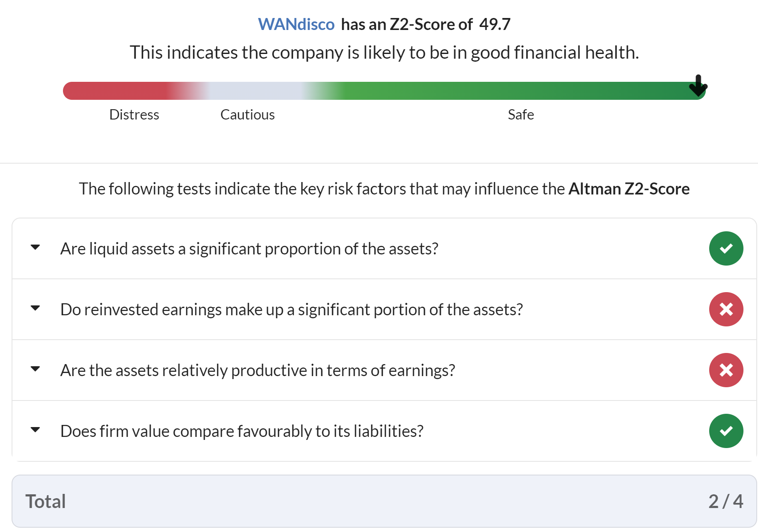Screen dimensions: 758x532
Task: Click the grey Cautious section of the bar
Action: pyautogui.click(x=255, y=91)
